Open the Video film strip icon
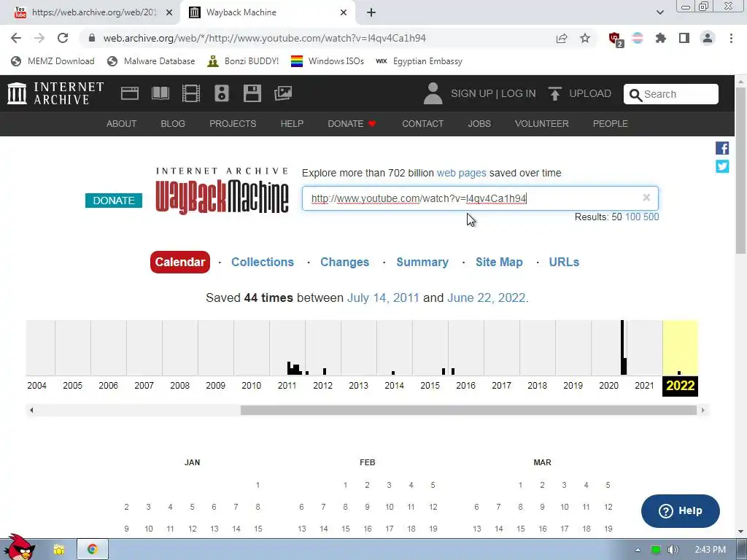Viewport: 747px width, 560px height. point(191,93)
